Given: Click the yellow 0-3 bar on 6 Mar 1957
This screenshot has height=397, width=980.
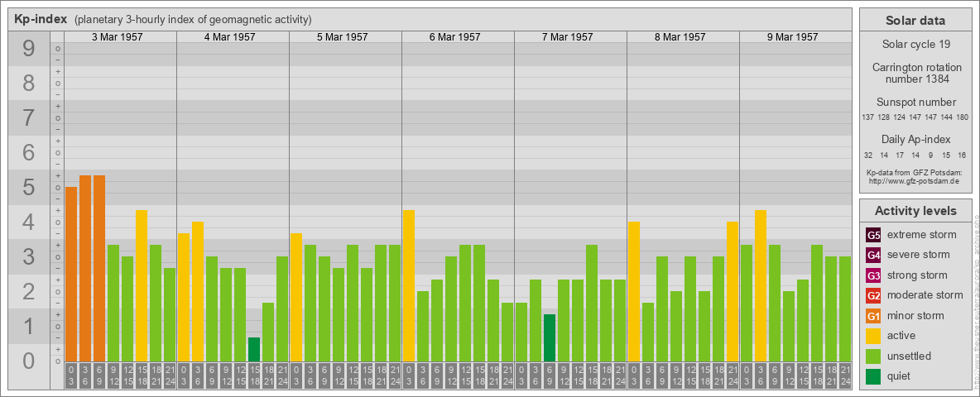Looking at the screenshot, I should click(x=409, y=286).
